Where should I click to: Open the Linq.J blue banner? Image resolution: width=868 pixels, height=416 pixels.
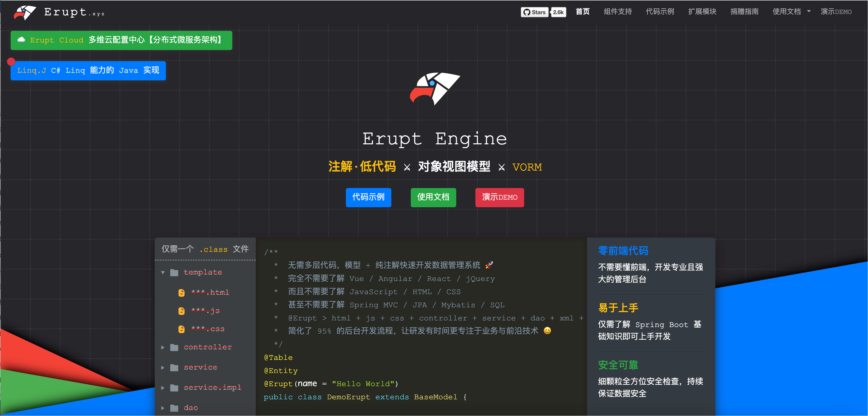tap(88, 71)
